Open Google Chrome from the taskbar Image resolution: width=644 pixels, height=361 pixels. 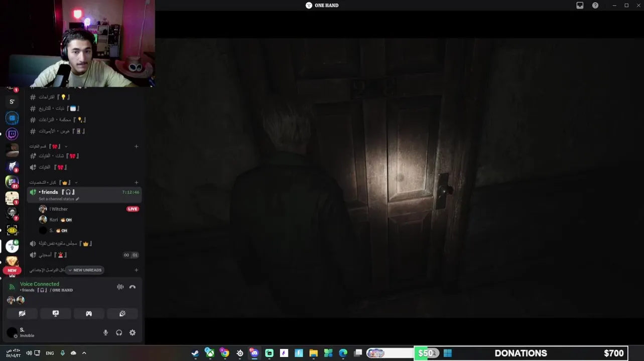click(224, 353)
